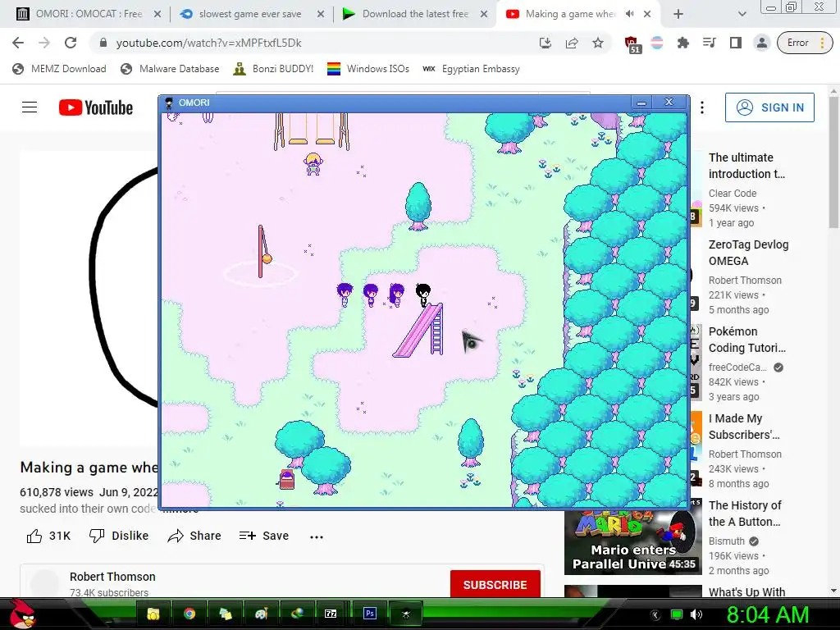Like the video with 31K likes

[x=48, y=536]
